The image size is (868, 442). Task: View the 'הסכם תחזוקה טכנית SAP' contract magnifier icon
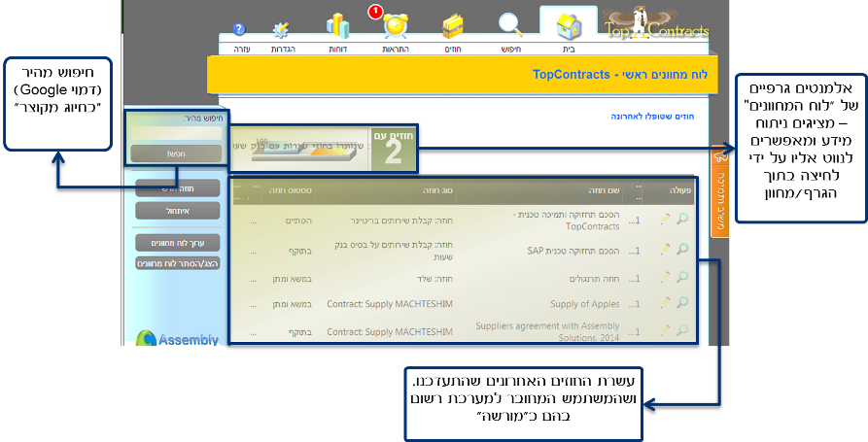click(x=682, y=249)
